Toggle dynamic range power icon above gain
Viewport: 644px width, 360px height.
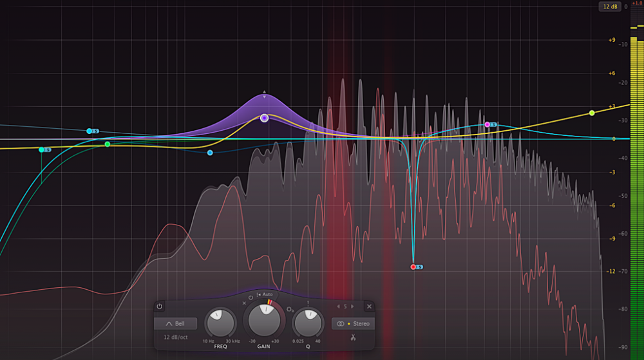point(251,297)
